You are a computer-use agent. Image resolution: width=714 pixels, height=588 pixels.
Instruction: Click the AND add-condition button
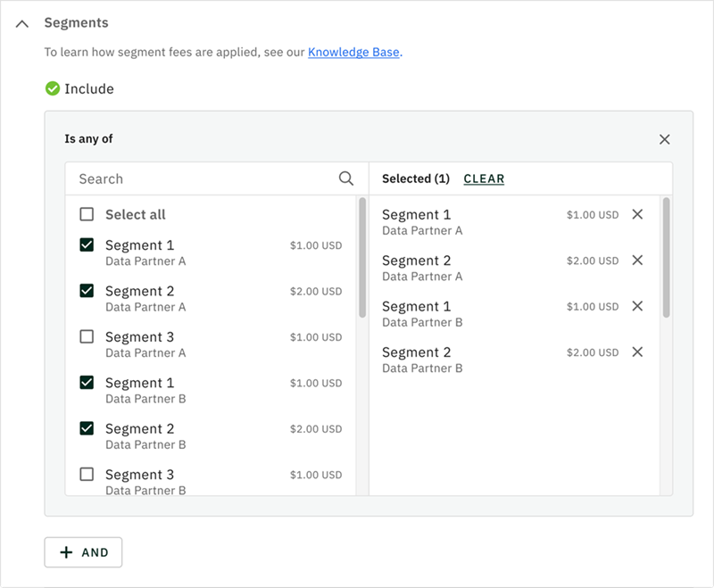point(83,552)
